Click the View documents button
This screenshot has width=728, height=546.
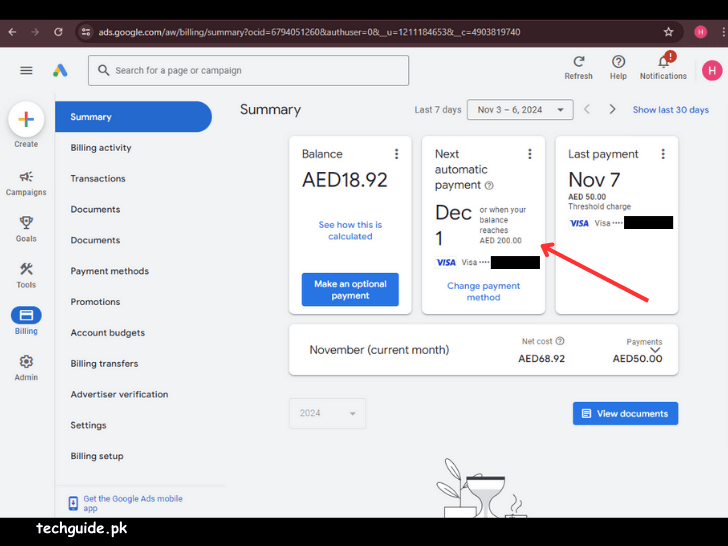tap(625, 413)
